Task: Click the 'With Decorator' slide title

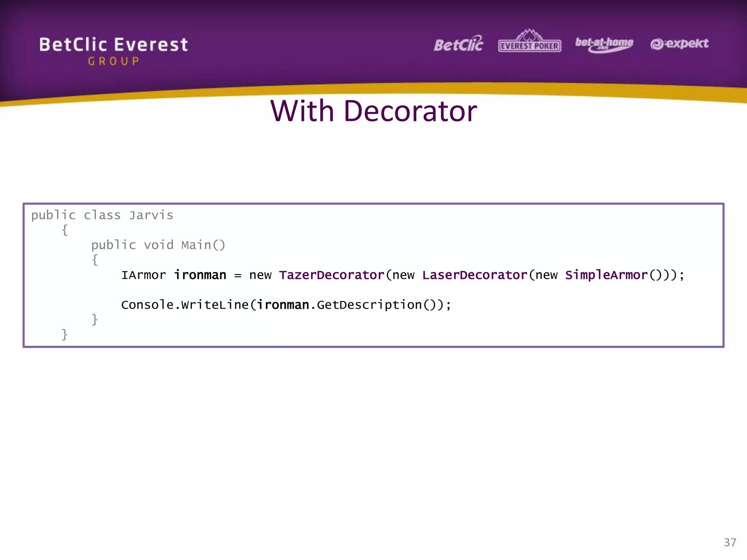Action: pos(373,111)
